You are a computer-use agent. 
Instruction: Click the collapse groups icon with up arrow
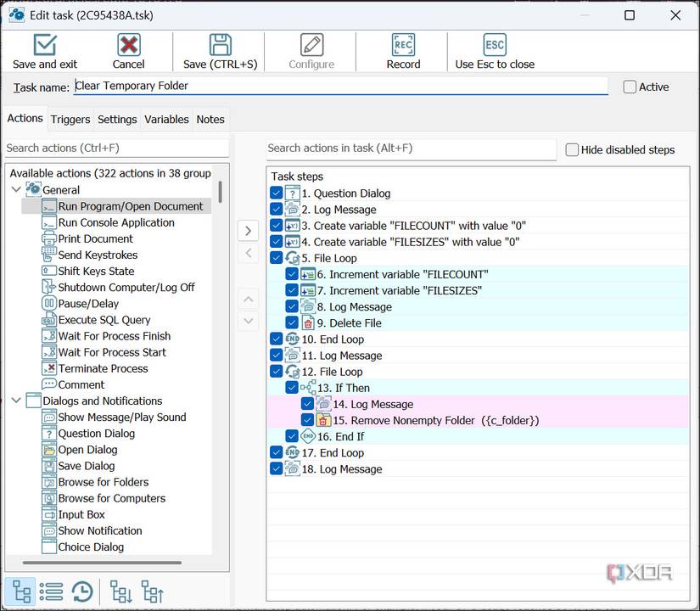pos(152,591)
